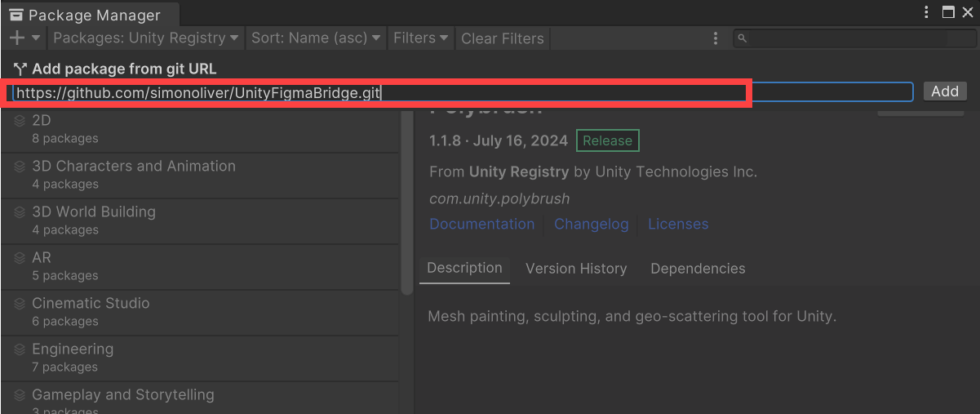Click layers icon next to 3D World Building
980x414 pixels.
[20, 212]
